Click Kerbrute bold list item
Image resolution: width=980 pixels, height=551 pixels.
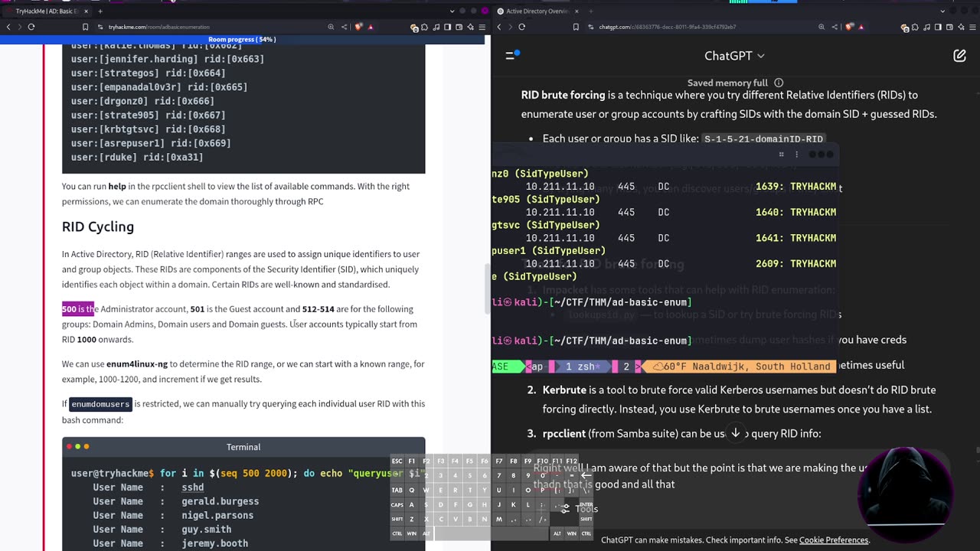click(x=564, y=390)
